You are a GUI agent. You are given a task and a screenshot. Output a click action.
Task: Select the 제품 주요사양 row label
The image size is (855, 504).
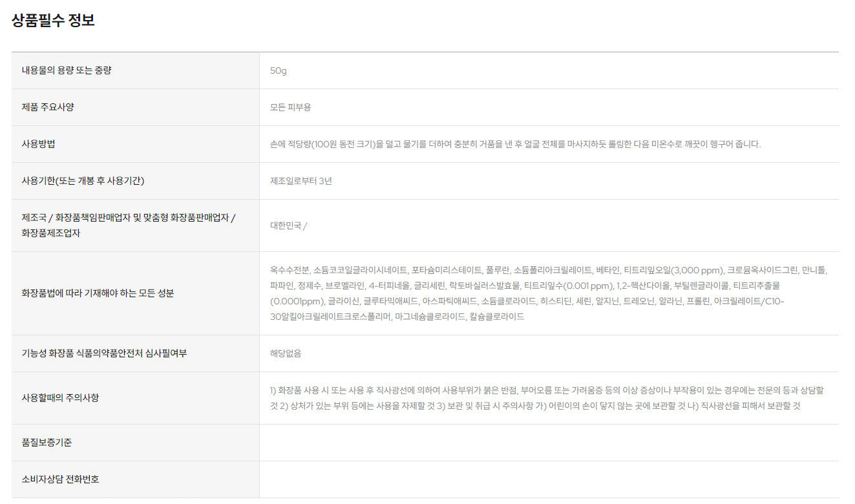pos(48,107)
